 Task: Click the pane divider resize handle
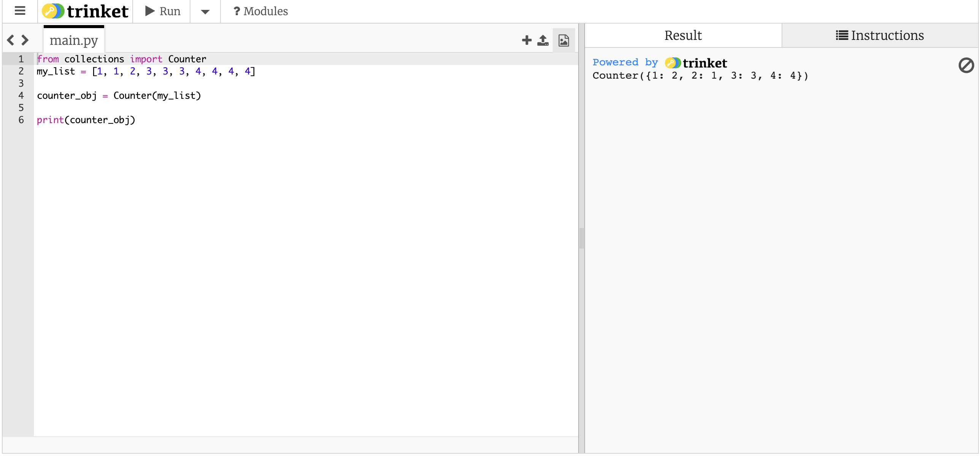[x=581, y=239]
